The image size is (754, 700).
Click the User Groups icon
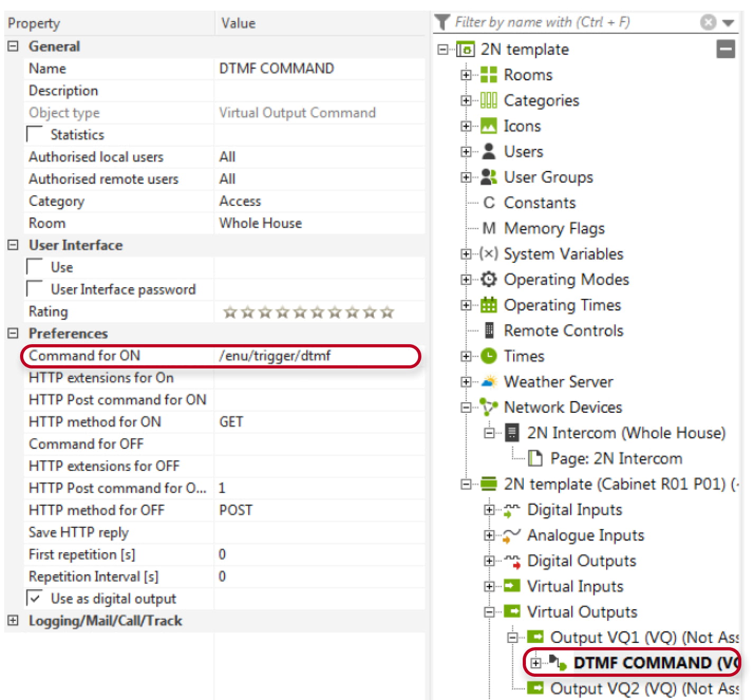pyautogui.click(x=489, y=177)
